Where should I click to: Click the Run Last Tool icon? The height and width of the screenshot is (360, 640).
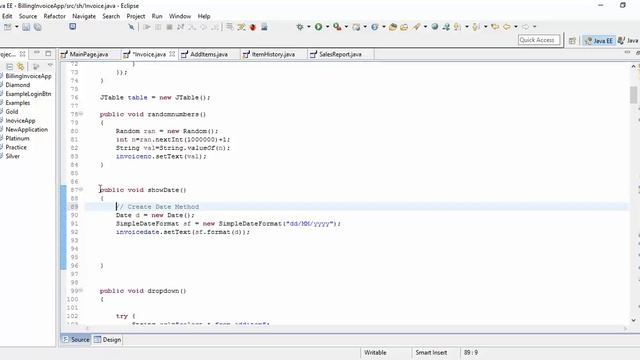point(337,27)
